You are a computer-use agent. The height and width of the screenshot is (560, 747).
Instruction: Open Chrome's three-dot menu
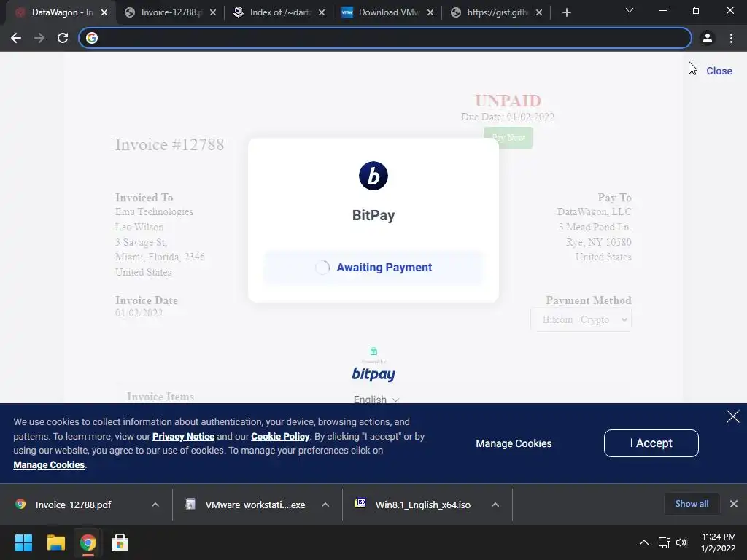click(731, 38)
